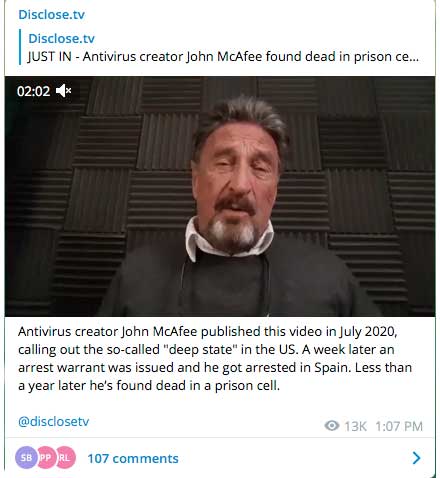Click the 02:02 video duration badge
The image size is (440, 478).
(x=33, y=91)
